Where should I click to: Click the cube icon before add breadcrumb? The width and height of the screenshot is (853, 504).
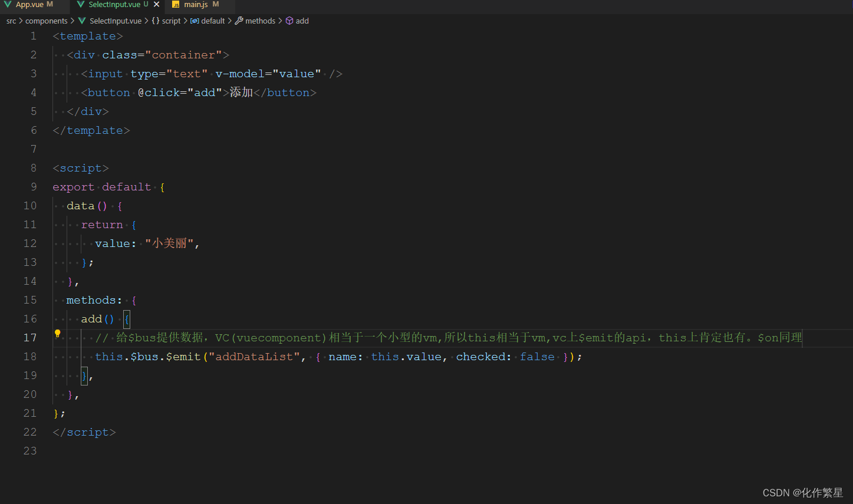pyautogui.click(x=289, y=21)
